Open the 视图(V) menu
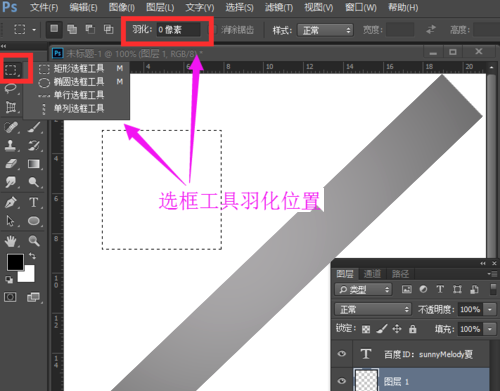Viewport: 500px width, 391px height. 318,7
